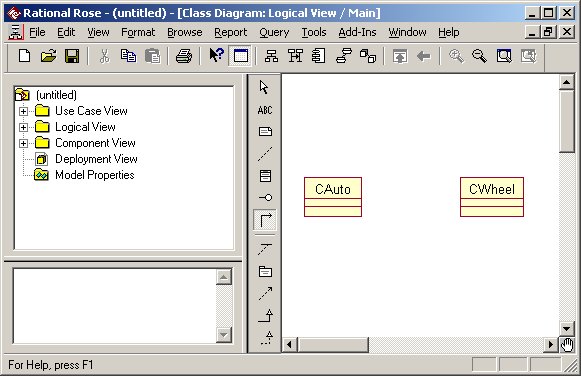Open the Browse menu

tap(185, 32)
